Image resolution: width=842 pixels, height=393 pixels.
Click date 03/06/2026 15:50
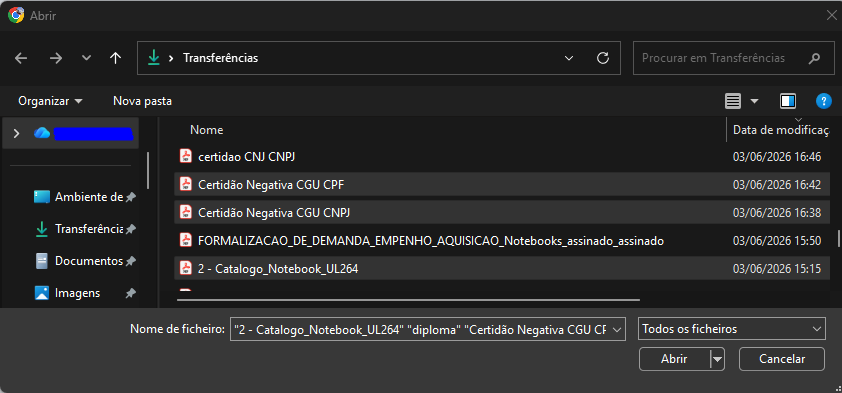(777, 241)
